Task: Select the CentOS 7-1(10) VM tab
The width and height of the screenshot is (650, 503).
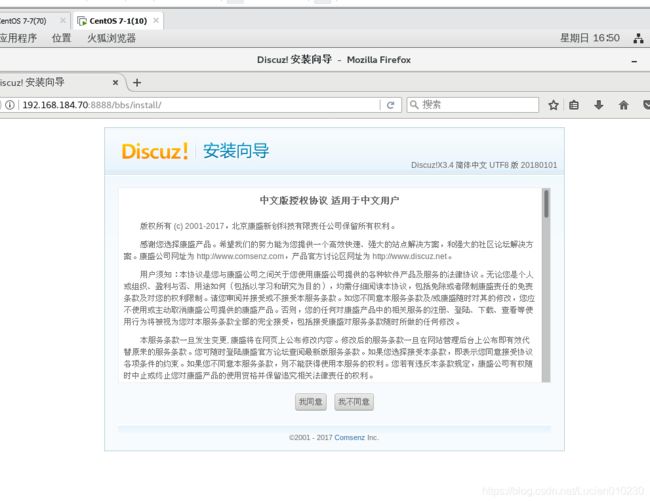Action: pyautogui.click(x=117, y=21)
